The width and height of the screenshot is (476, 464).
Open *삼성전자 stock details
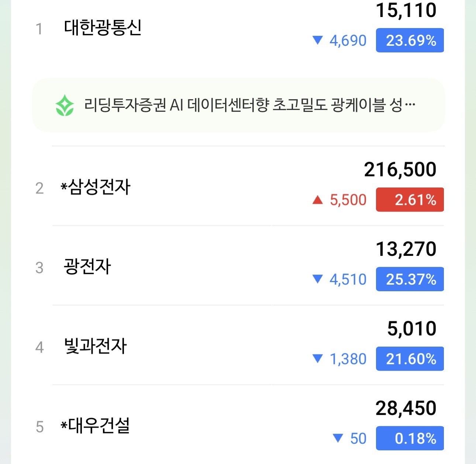(x=96, y=187)
